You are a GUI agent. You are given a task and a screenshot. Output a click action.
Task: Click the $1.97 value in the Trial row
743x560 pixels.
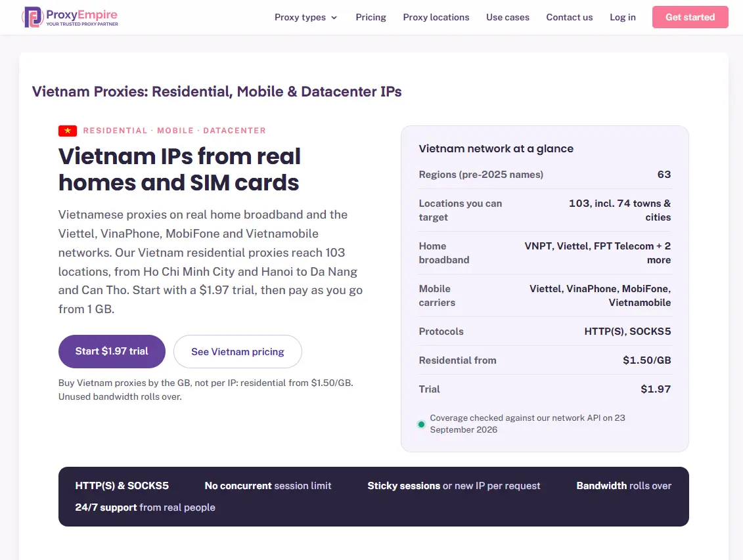pyautogui.click(x=656, y=389)
